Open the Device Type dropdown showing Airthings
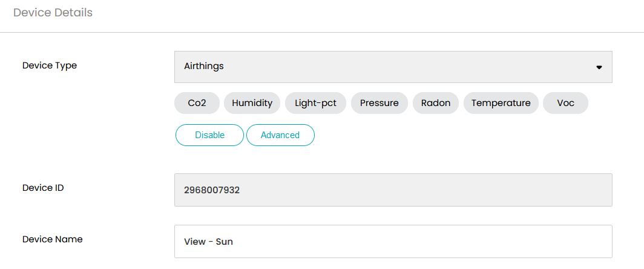The image size is (644, 269). [x=393, y=67]
